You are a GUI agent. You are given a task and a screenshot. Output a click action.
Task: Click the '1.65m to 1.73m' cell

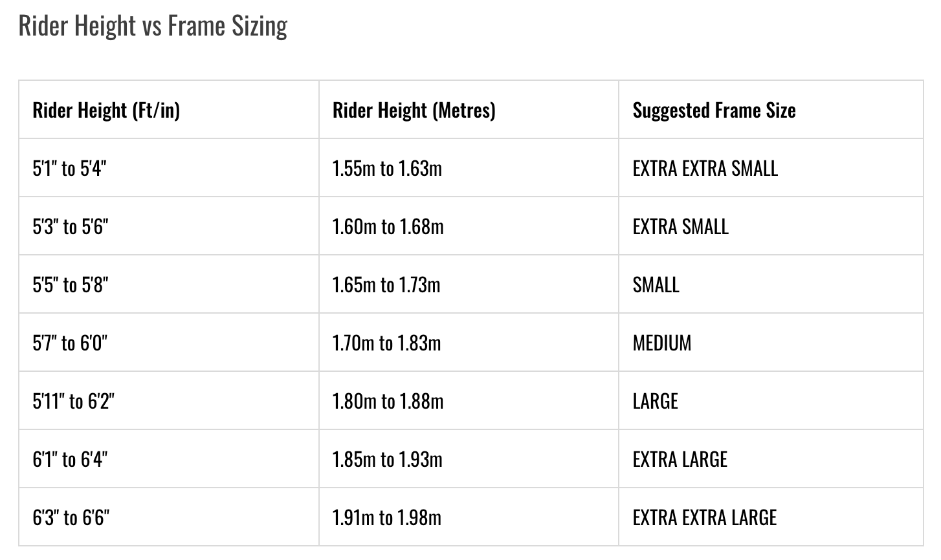tap(386, 285)
